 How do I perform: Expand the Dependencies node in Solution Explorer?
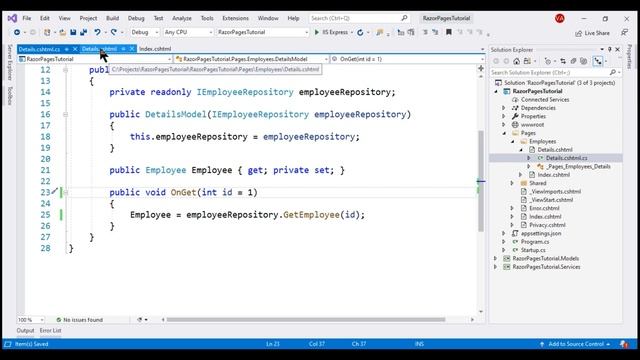(504, 108)
